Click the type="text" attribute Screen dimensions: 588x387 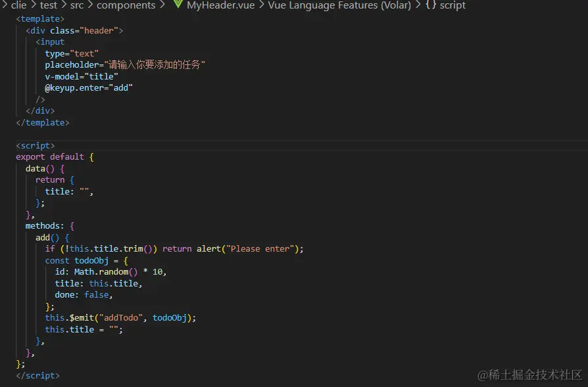[x=72, y=54]
